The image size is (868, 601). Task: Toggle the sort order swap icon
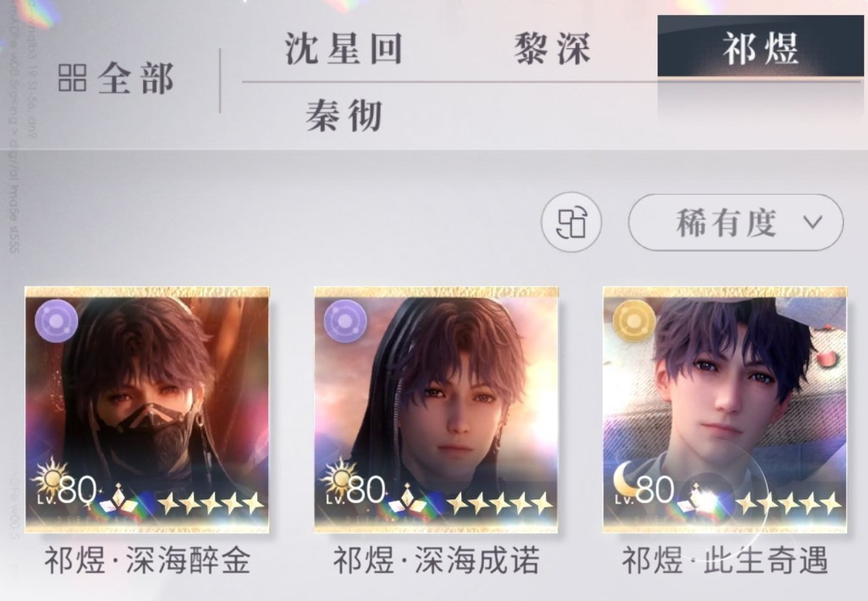[571, 222]
